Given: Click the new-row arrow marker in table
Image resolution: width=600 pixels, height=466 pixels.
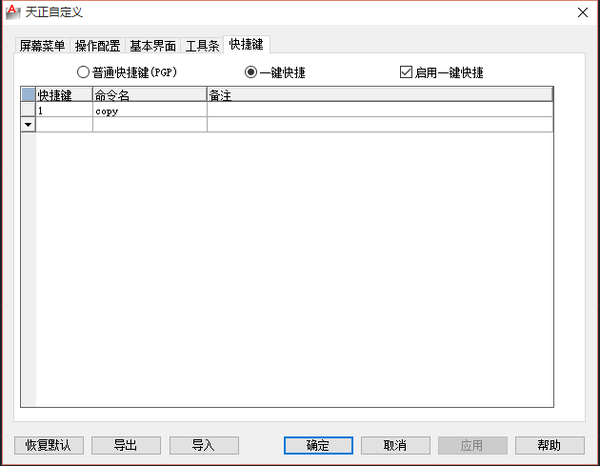Looking at the screenshot, I should pyautogui.click(x=27, y=125).
